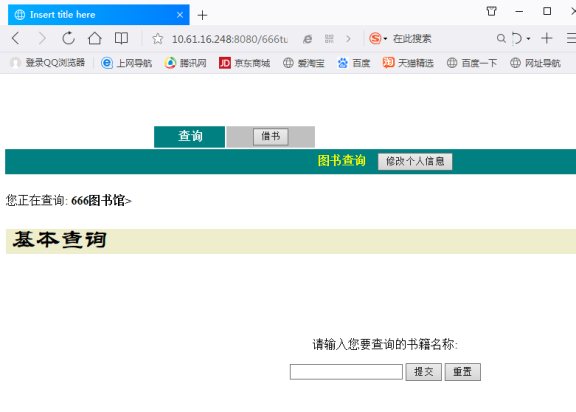
Task: Open the skin/theme shirt icon
Action: click(x=492, y=11)
